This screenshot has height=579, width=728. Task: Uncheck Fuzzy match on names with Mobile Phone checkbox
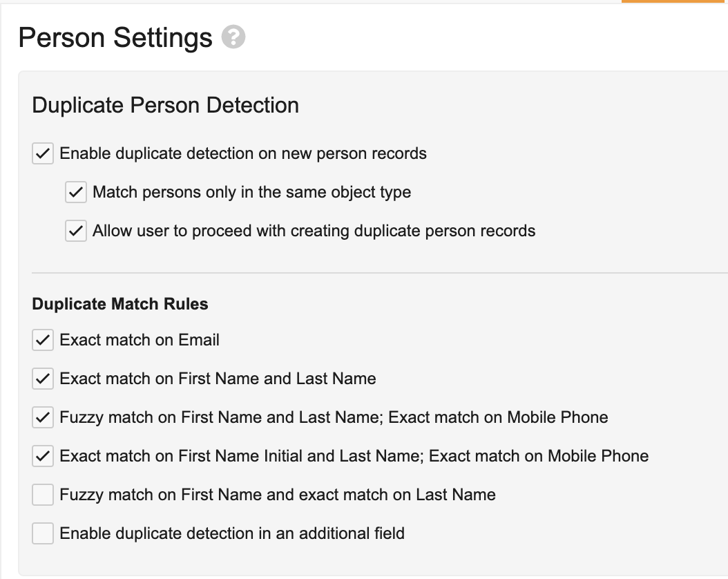(x=43, y=417)
